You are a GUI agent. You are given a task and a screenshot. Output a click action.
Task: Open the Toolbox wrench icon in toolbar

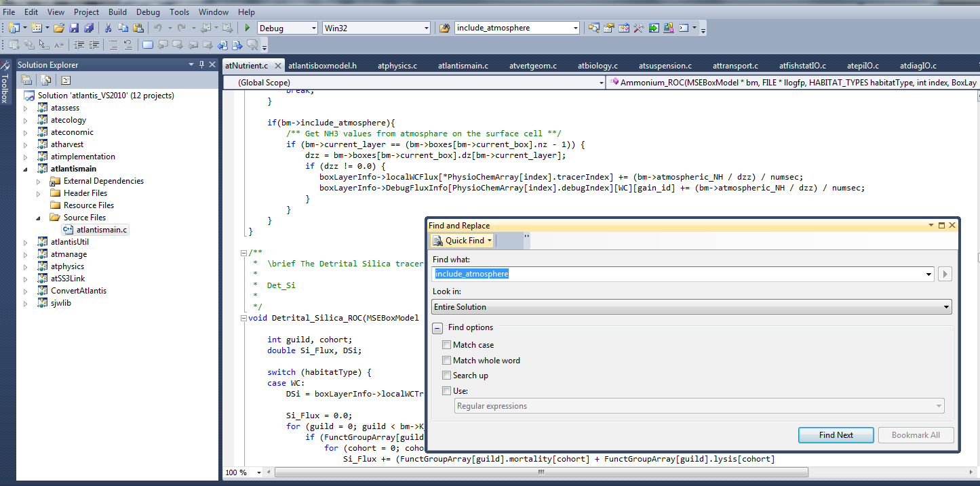(638, 28)
